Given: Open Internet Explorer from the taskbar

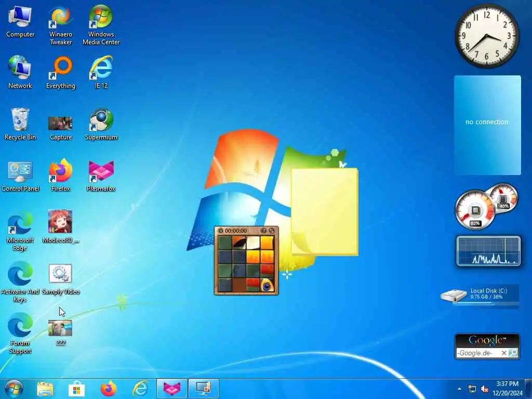Looking at the screenshot, I should [140, 389].
